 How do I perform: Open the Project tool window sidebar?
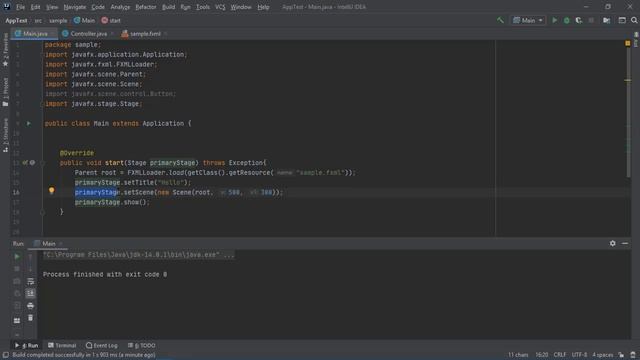pyautogui.click(x=5, y=92)
